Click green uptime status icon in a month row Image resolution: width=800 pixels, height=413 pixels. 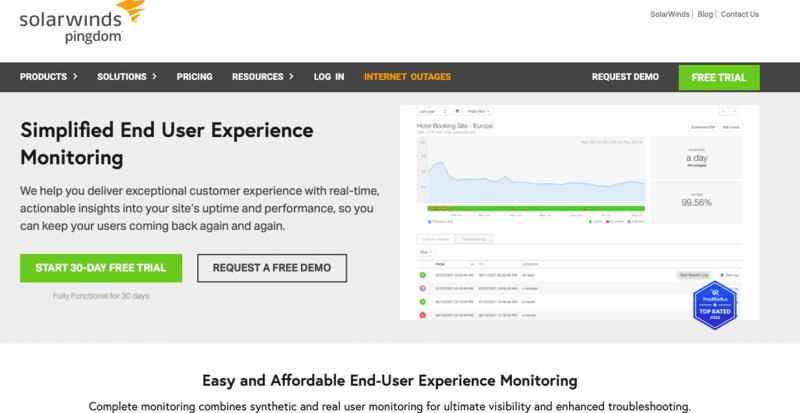tap(422, 302)
